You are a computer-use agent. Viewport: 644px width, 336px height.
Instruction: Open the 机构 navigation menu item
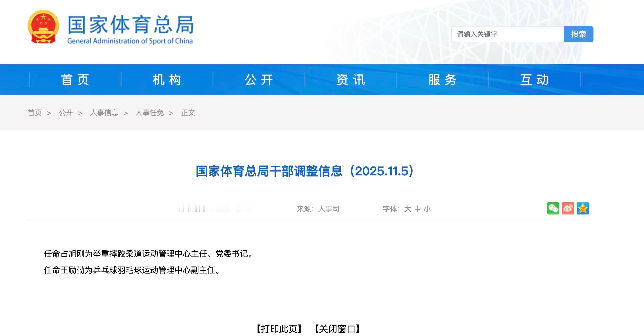point(167,80)
